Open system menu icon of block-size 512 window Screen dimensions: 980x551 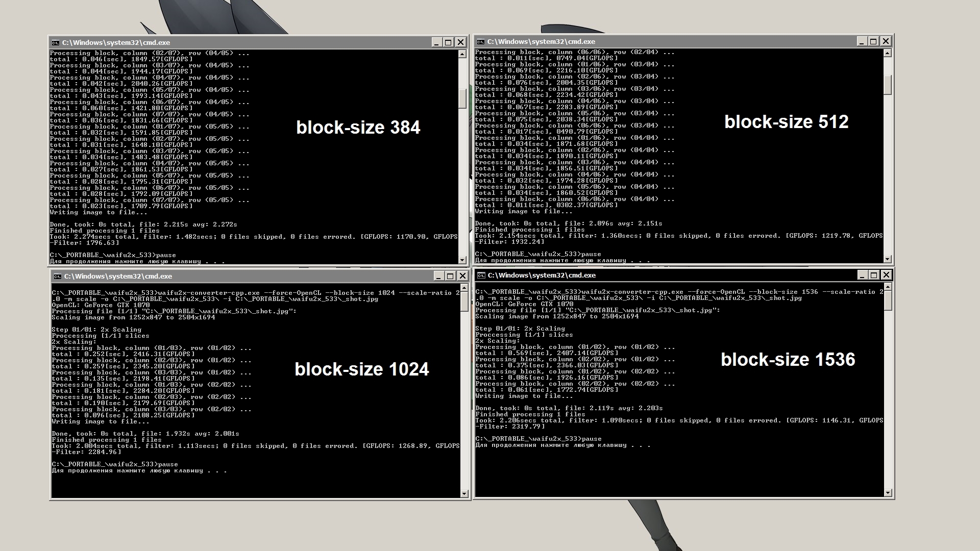pos(480,42)
